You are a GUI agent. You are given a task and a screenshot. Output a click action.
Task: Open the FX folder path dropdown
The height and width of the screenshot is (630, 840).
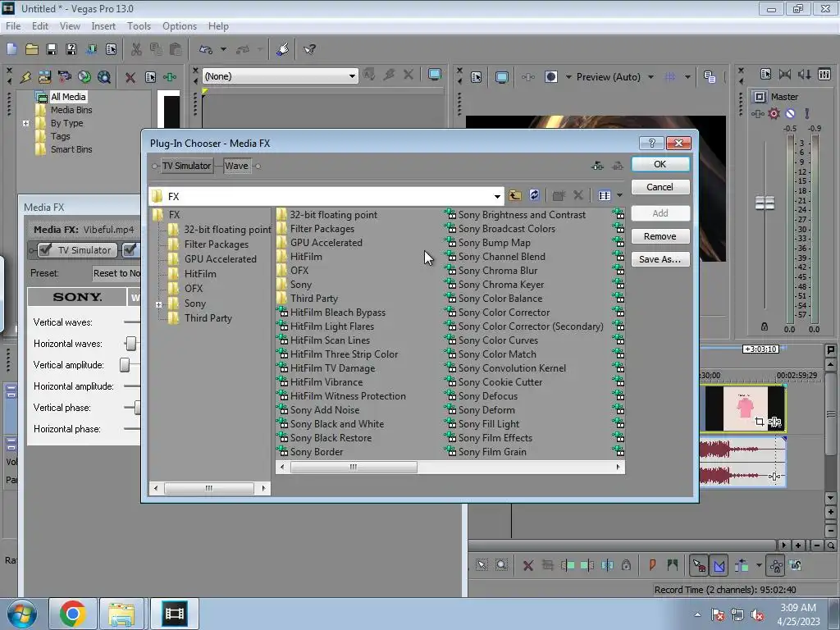[x=497, y=196]
